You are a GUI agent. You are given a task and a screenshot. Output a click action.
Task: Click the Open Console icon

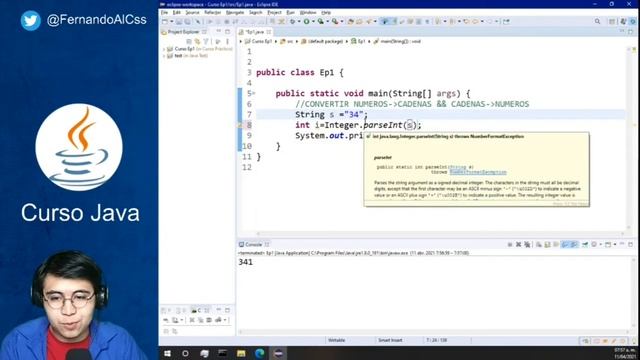pos(608,244)
